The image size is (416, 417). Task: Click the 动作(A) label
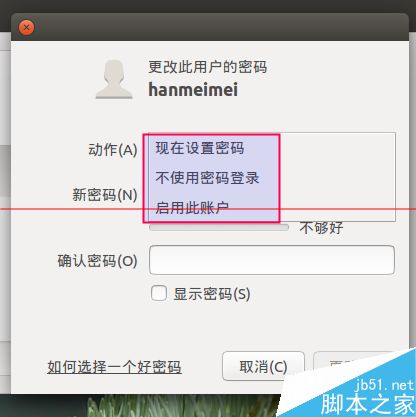(x=113, y=150)
